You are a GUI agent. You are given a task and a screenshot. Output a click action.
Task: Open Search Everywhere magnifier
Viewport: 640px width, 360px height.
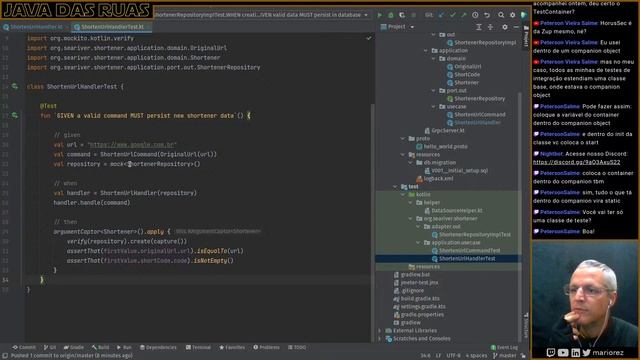(501, 15)
